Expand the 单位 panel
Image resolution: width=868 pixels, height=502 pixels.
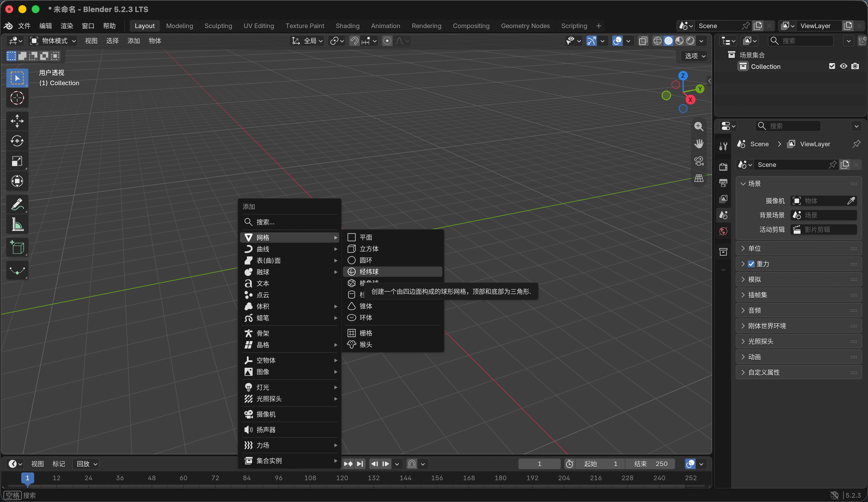coord(799,249)
